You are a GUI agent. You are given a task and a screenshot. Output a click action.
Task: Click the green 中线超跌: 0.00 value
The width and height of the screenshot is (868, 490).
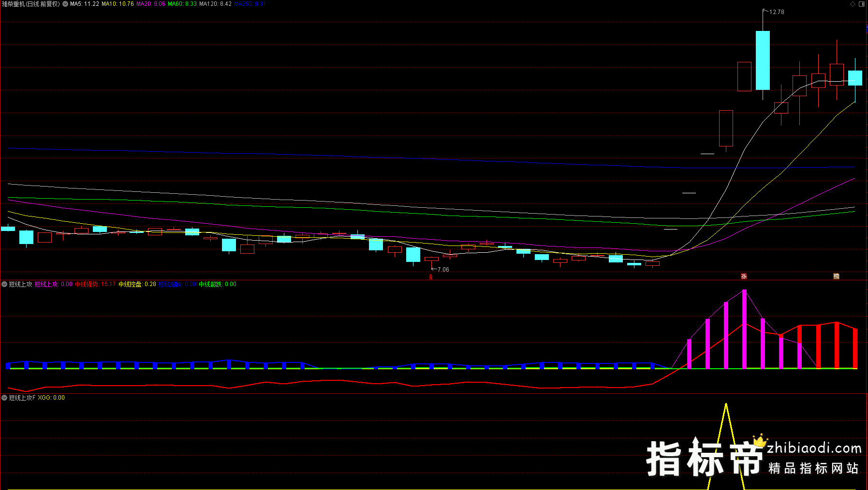(x=218, y=284)
